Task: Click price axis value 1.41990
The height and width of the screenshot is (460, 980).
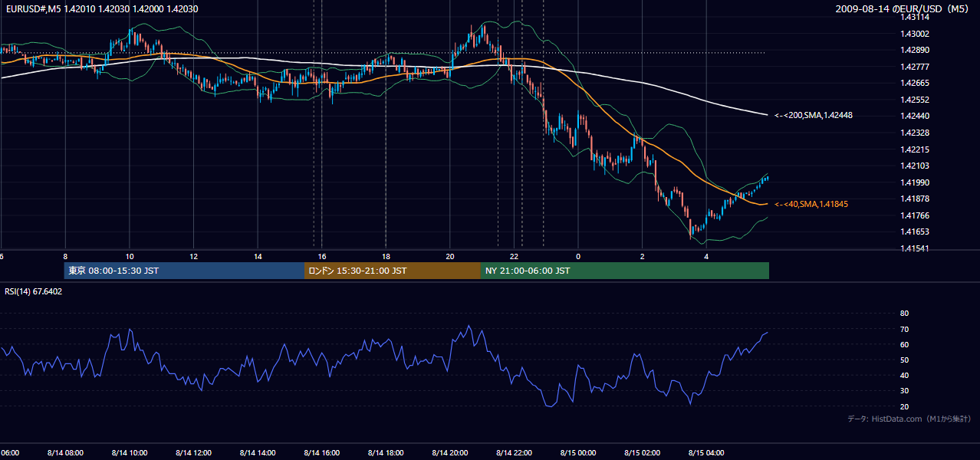Action: tap(914, 182)
